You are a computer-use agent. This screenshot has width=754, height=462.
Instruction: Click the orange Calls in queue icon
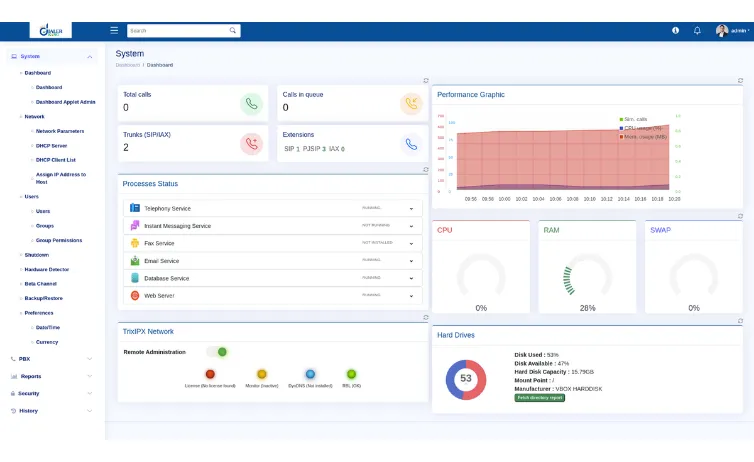click(x=411, y=103)
